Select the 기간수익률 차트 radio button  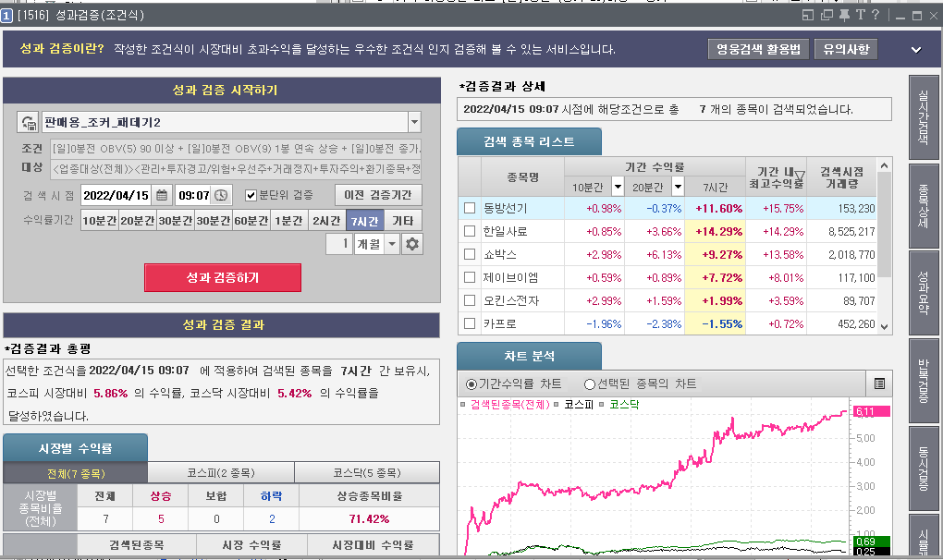(x=471, y=383)
